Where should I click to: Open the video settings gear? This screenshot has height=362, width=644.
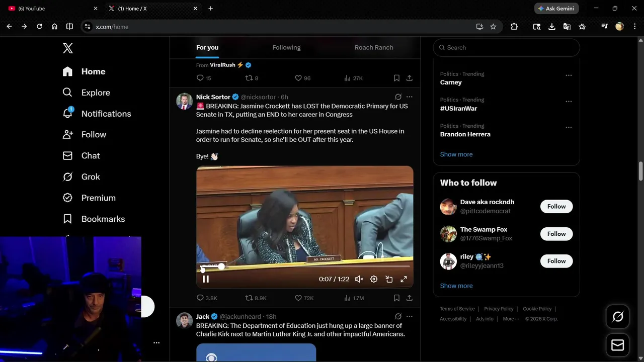(x=374, y=279)
